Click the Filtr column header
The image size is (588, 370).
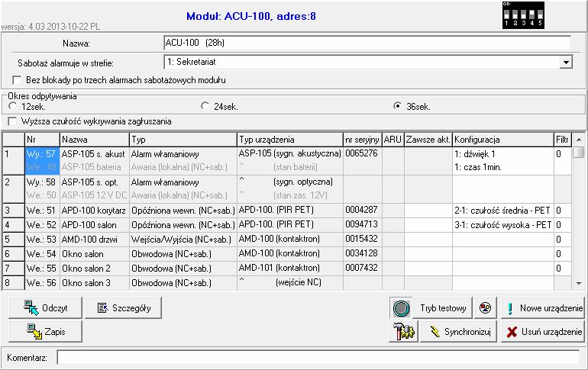[x=563, y=140]
